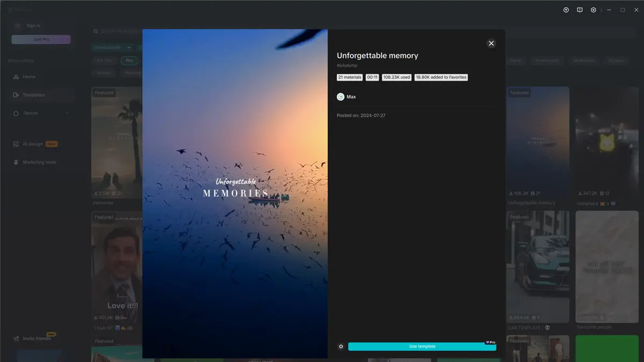
Task: Open the feedback icon in the title bar
Action: coord(580,9)
